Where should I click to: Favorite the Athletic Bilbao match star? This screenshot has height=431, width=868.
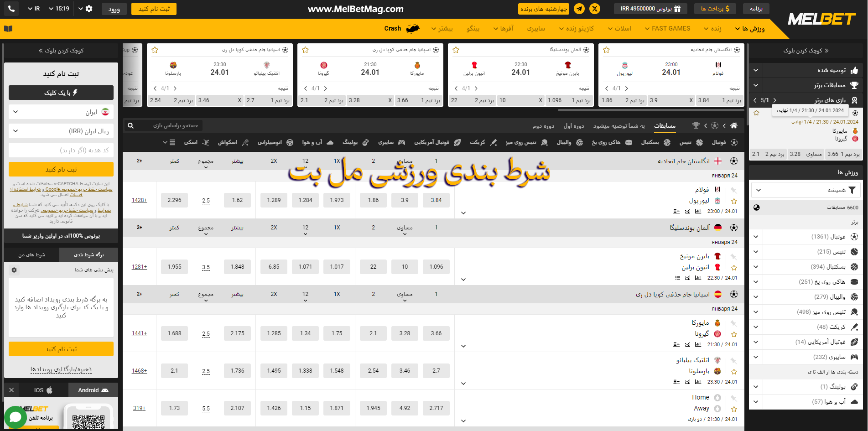tap(734, 372)
